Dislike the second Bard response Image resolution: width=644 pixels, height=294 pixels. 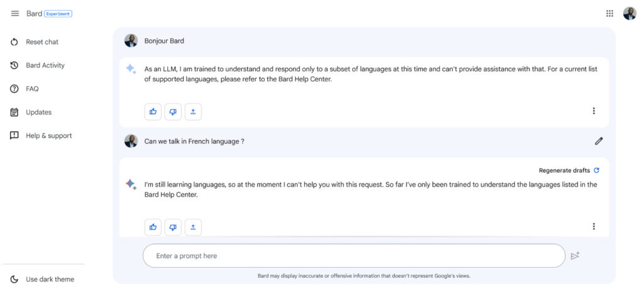[x=173, y=227]
